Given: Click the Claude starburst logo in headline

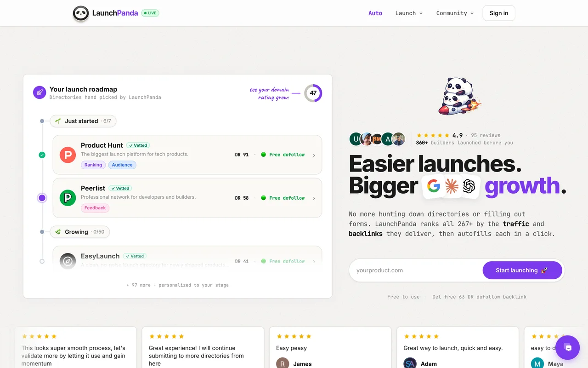Looking at the screenshot, I should [x=452, y=186].
